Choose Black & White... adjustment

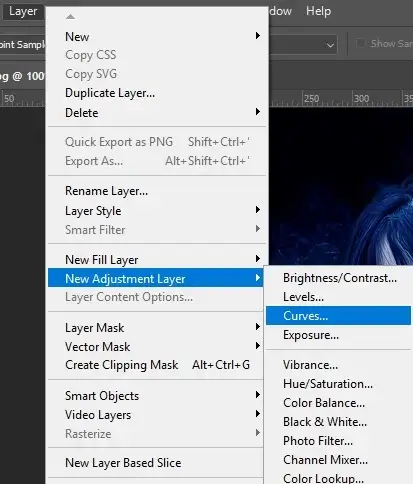point(338,422)
